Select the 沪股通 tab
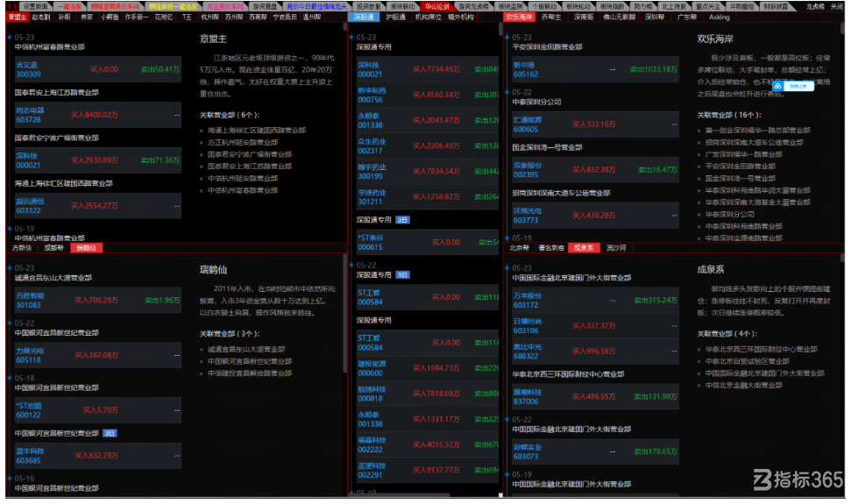Screen dimensions: 851x504 point(395,17)
